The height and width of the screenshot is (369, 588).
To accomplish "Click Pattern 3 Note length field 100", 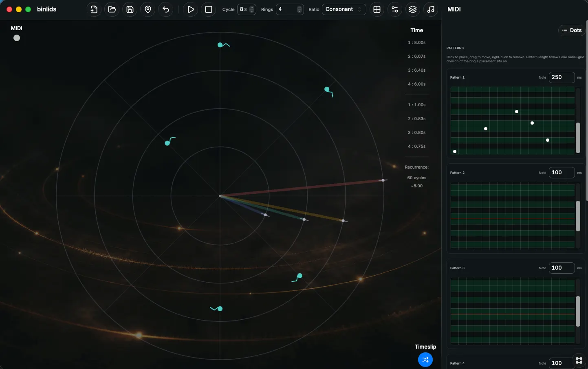I will (x=562, y=268).
